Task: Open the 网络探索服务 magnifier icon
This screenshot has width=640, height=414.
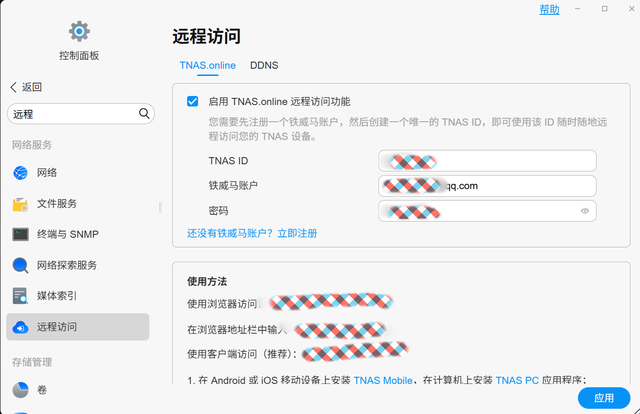Action: [x=20, y=265]
